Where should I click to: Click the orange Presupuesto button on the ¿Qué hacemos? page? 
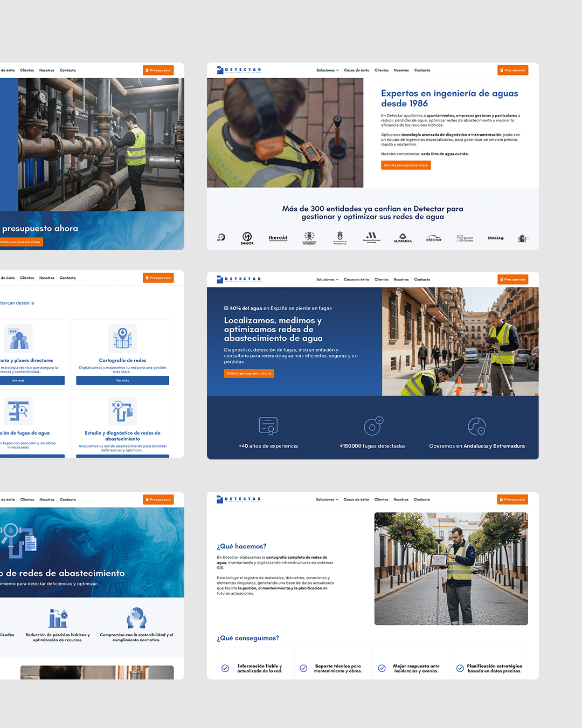pyautogui.click(x=512, y=499)
